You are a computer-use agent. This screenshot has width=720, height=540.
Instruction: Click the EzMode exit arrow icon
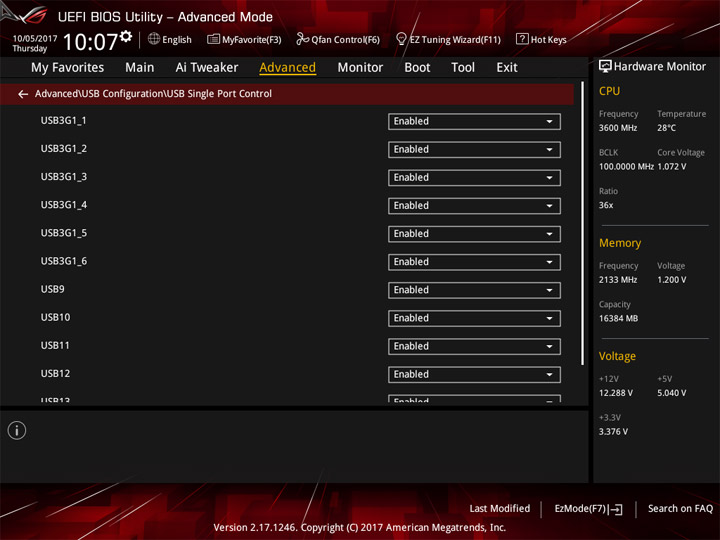pyautogui.click(x=616, y=509)
